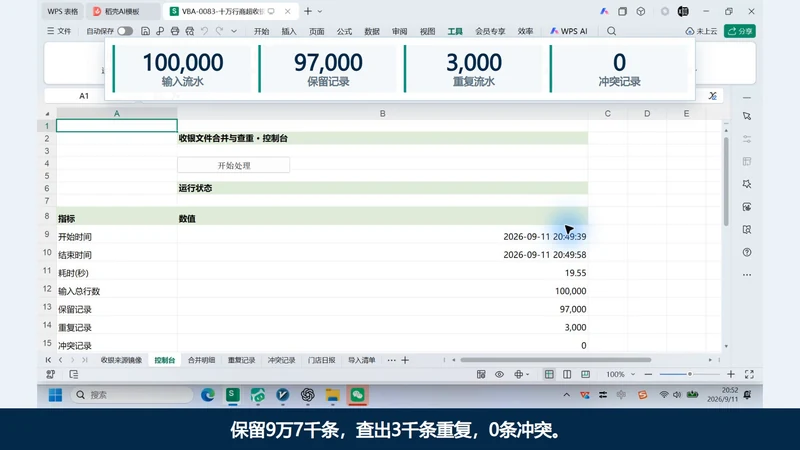Open the 开始 ribbon tab
Screen dimensions: 800x450
click(x=261, y=31)
